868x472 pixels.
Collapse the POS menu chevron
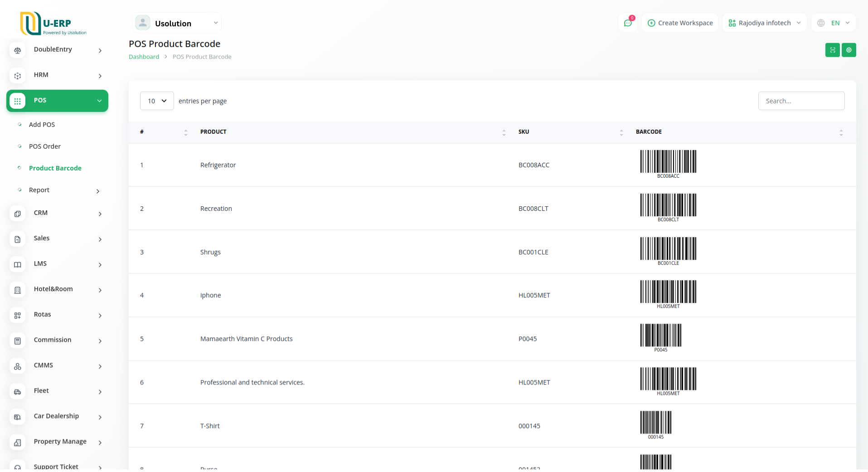click(99, 101)
